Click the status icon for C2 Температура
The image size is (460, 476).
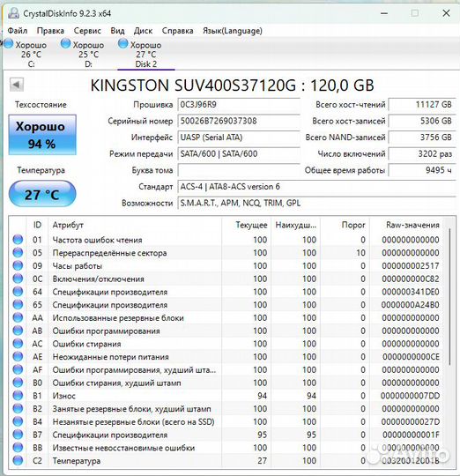pos(18,460)
